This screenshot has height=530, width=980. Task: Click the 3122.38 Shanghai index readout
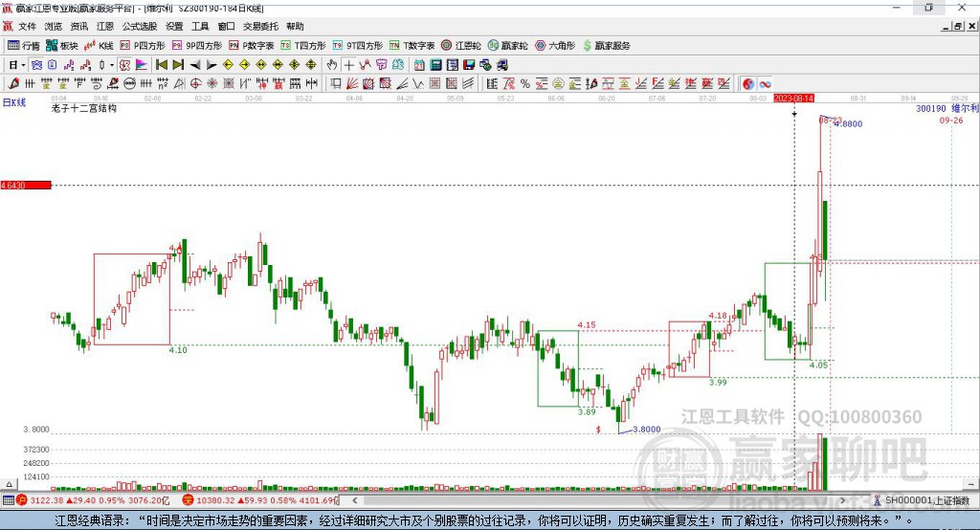tap(46, 500)
